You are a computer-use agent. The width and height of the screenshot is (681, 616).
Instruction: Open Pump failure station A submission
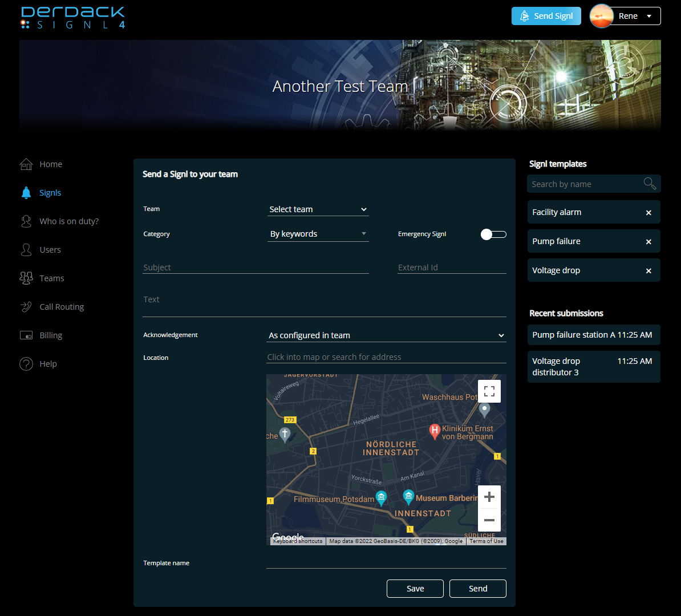[594, 335]
